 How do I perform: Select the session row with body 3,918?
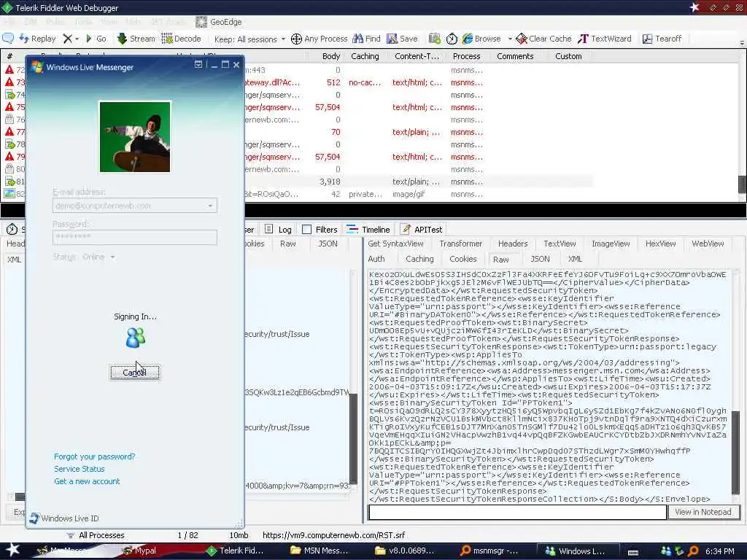pyautogui.click(x=419, y=182)
